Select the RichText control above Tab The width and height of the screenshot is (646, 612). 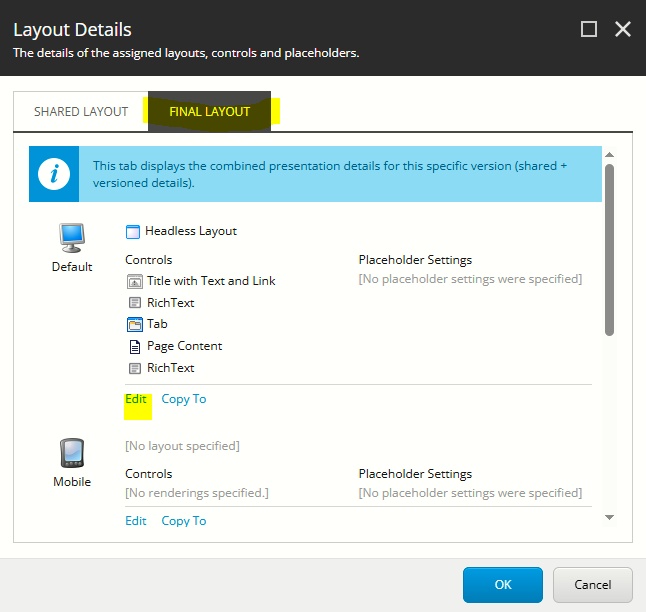click(x=171, y=303)
